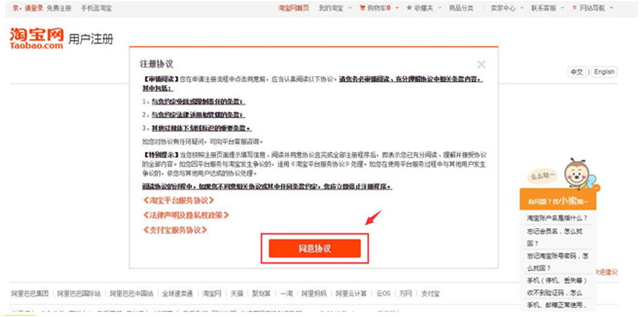Expand the 联系客服 dropdown menu

click(x=545, y=8)
